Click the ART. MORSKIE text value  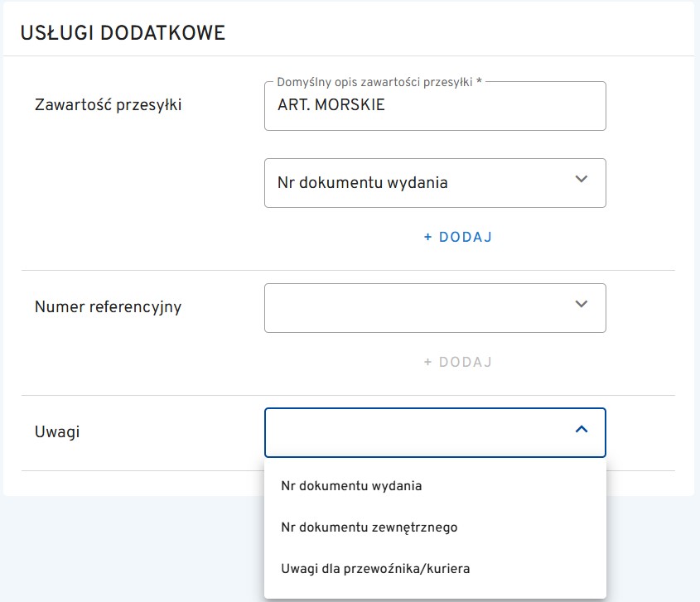click(331, 106)
